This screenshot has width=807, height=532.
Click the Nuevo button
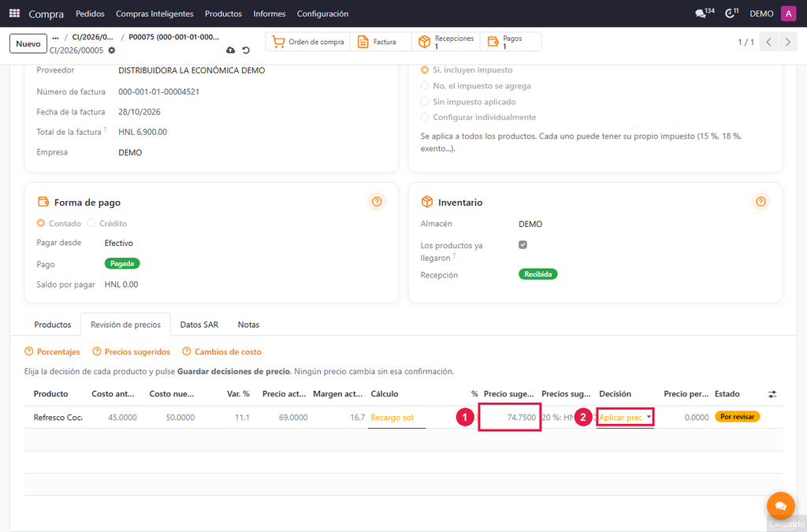coord(28,43)
